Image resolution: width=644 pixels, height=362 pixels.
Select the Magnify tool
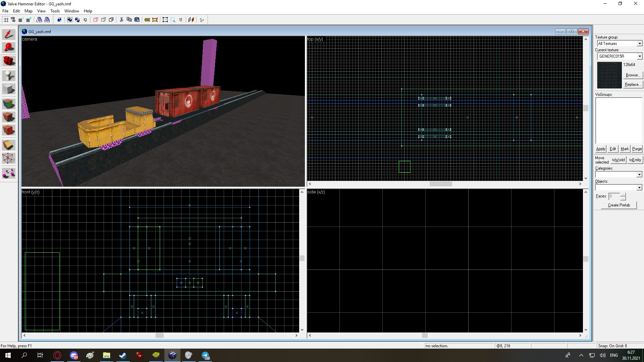tap(9, 48)
